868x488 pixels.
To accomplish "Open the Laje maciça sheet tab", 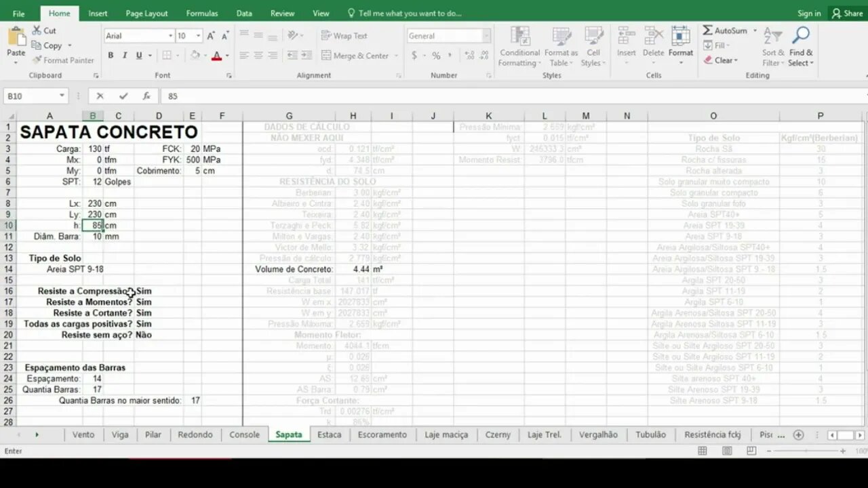I will [x=446, y=434].
